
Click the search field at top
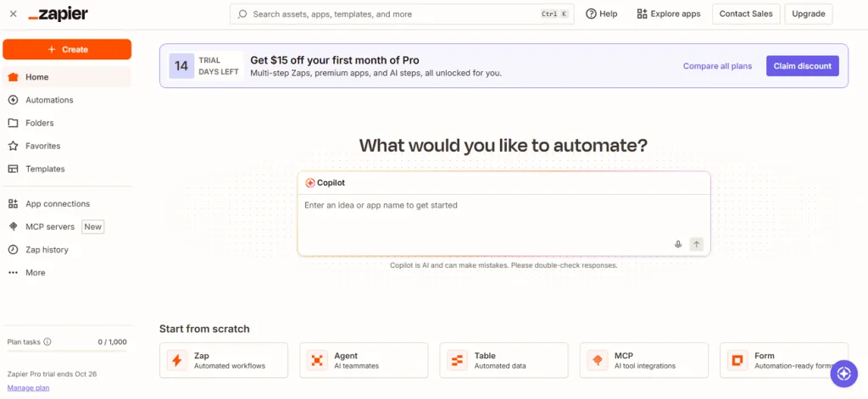click(x=402, y=14)
